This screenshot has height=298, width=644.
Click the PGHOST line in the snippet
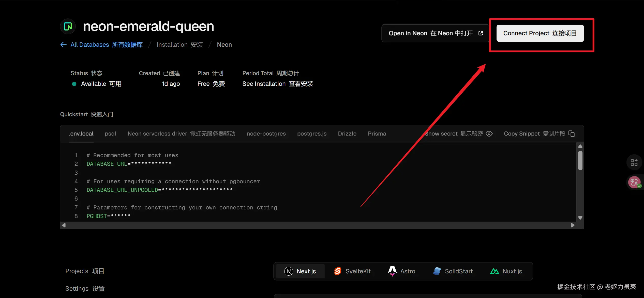108,216
